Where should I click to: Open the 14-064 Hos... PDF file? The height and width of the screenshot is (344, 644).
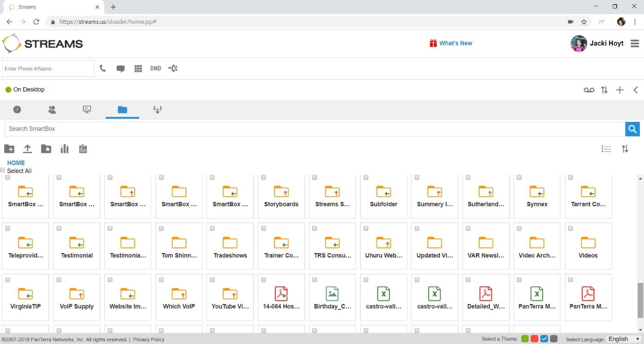pos(282,294)
